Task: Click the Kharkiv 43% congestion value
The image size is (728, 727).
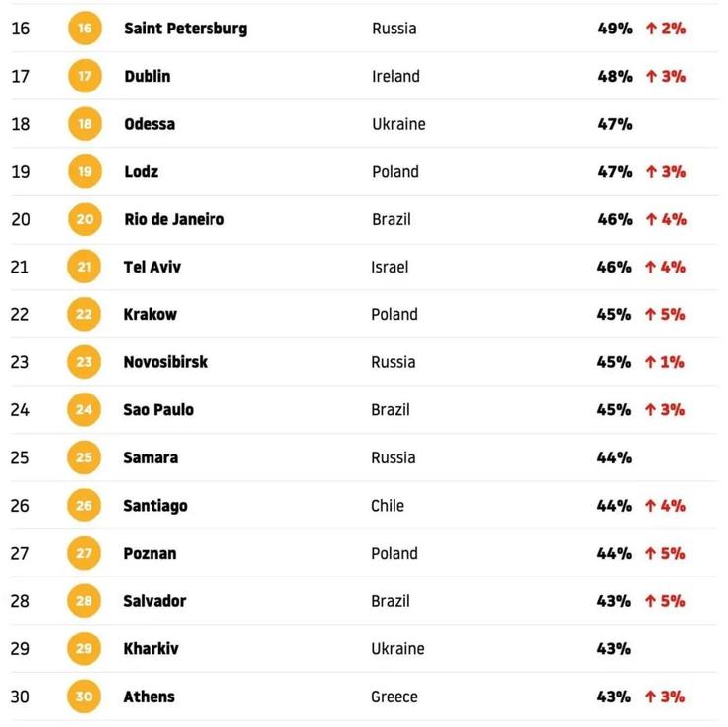Action: pos(614,649)
